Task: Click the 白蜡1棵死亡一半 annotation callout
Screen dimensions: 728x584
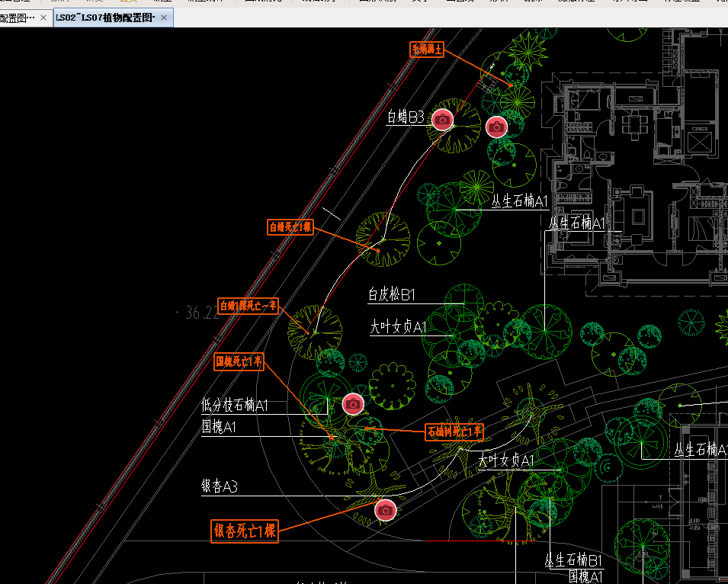Action: click(249, 306)
